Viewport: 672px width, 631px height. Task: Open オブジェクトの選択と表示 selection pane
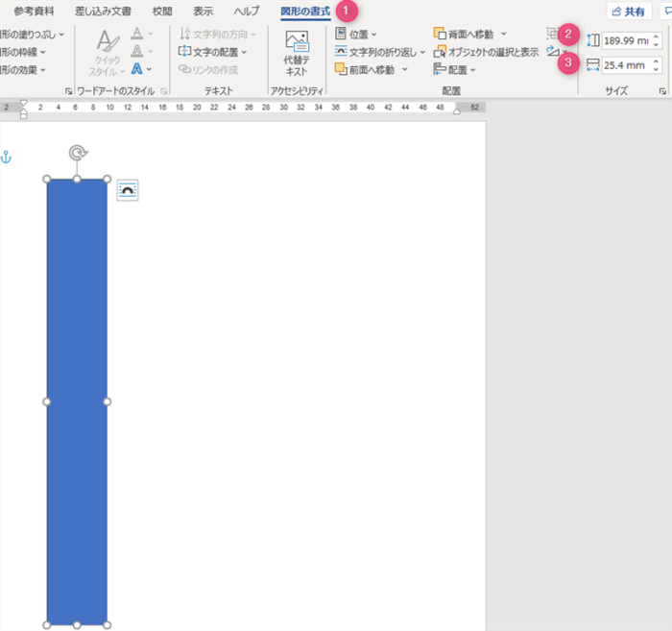point(486,52)
